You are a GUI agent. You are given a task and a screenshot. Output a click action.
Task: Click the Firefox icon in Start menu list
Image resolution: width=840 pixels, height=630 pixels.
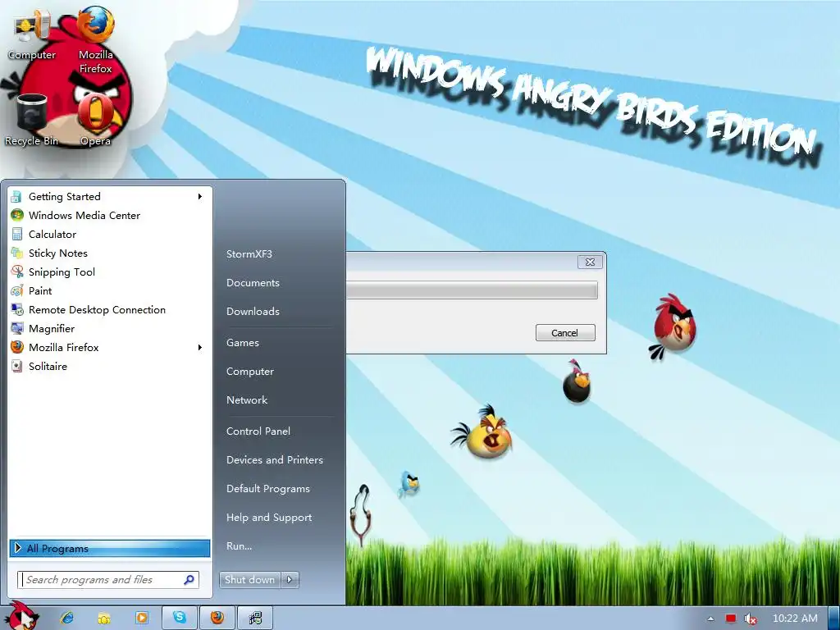17,347
